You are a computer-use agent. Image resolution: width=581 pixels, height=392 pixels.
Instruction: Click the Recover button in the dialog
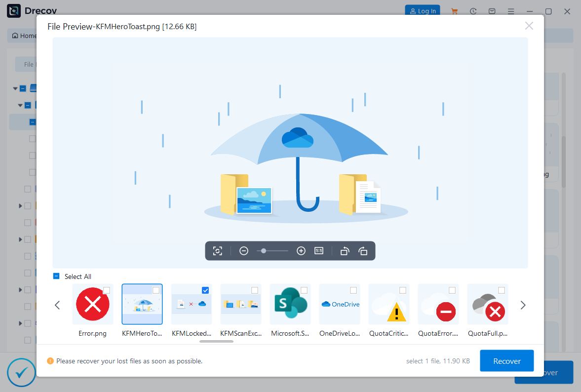pyautogui.click(x=506, y=361)
